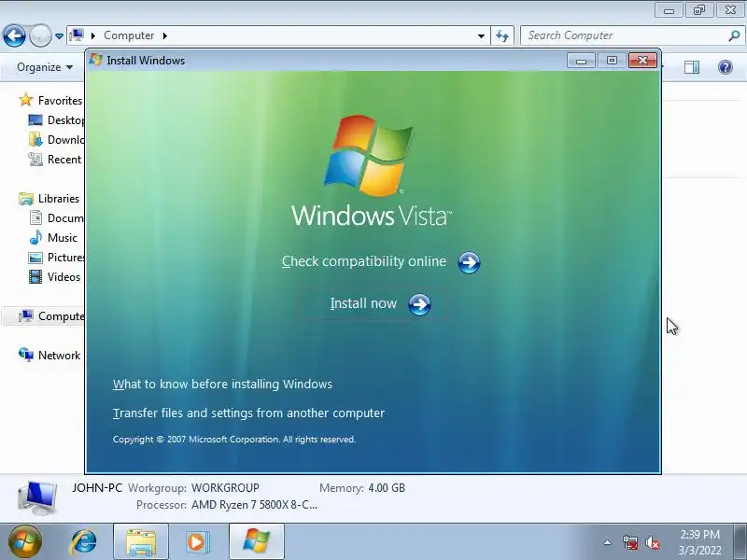This screenshot has height=560, width=747.
Task: Select Computer in navigation pane
Action: (x=61, y=316)
